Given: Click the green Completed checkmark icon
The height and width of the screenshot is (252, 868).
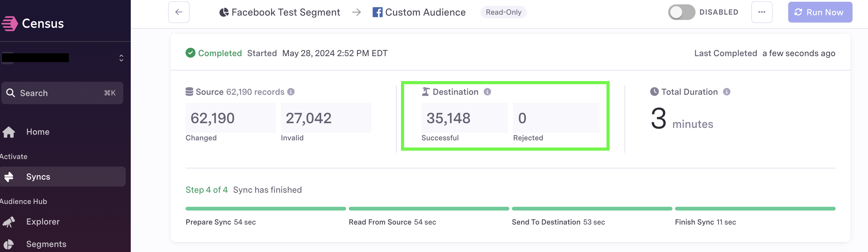Looking at the screenshot, I should point(190,53).
